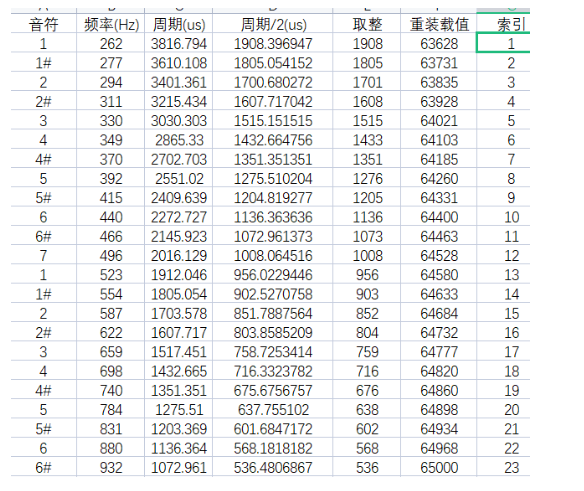Click frequency cell 554
Screen dimensions: 584x491
111,294
